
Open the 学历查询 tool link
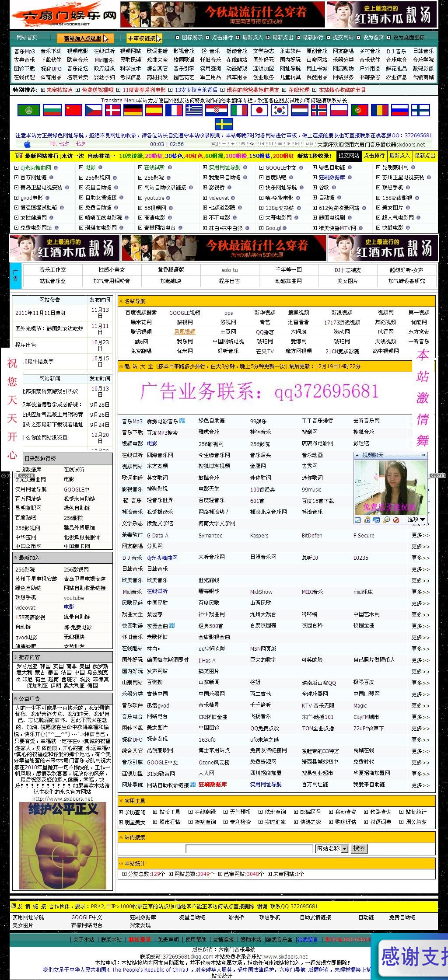pos(135,812)
